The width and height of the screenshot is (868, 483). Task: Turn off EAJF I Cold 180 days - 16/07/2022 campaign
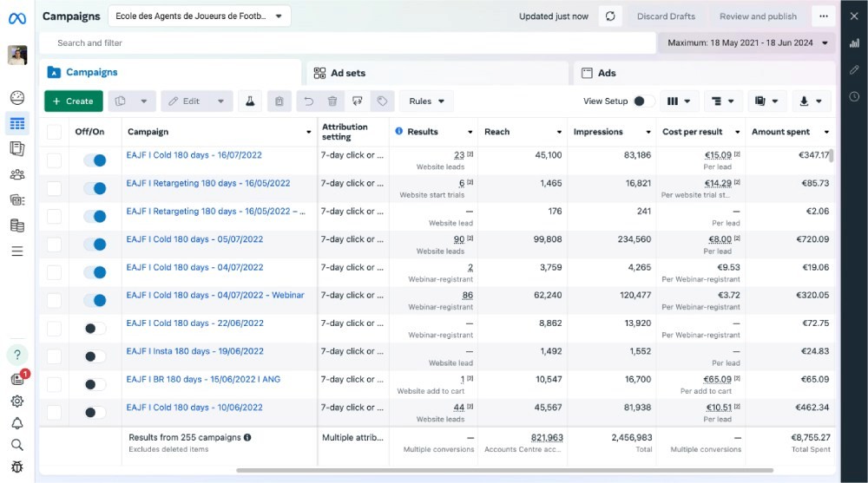(x=95, y=160)
